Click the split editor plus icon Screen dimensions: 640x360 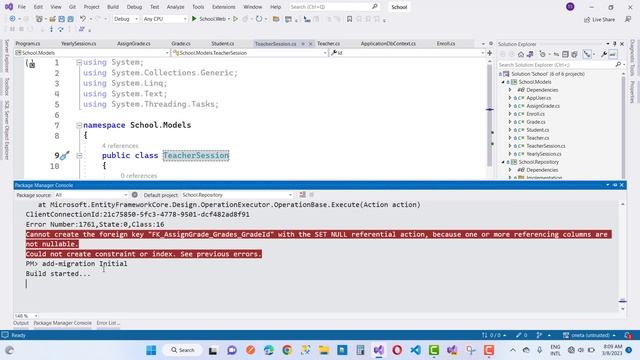[489, 53]
